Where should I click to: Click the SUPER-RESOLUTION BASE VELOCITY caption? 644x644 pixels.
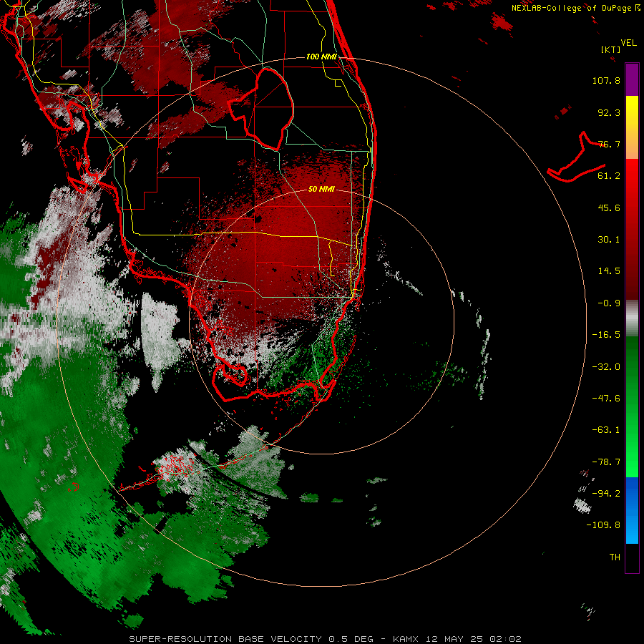click(x=227, y=639)
